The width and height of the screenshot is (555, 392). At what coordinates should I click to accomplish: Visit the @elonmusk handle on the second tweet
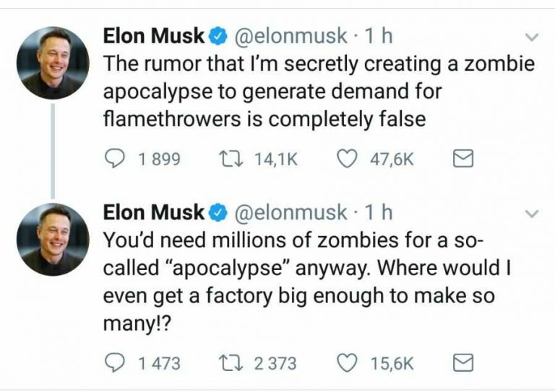click(291, 212)
